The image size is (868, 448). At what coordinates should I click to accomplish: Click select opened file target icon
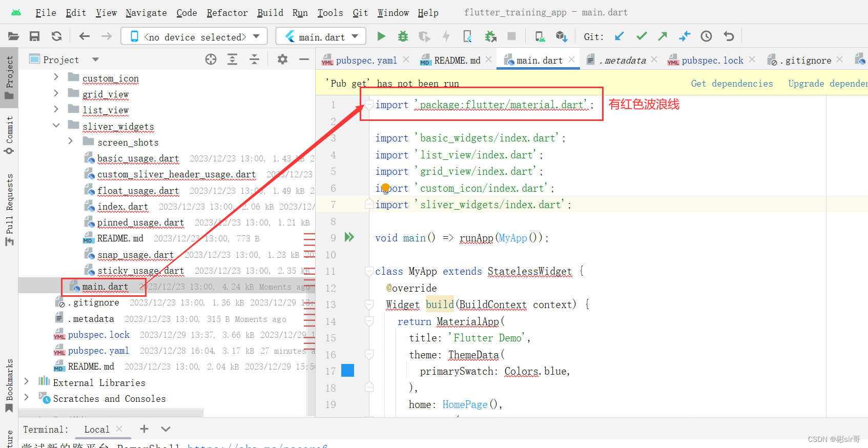(211, 59)
